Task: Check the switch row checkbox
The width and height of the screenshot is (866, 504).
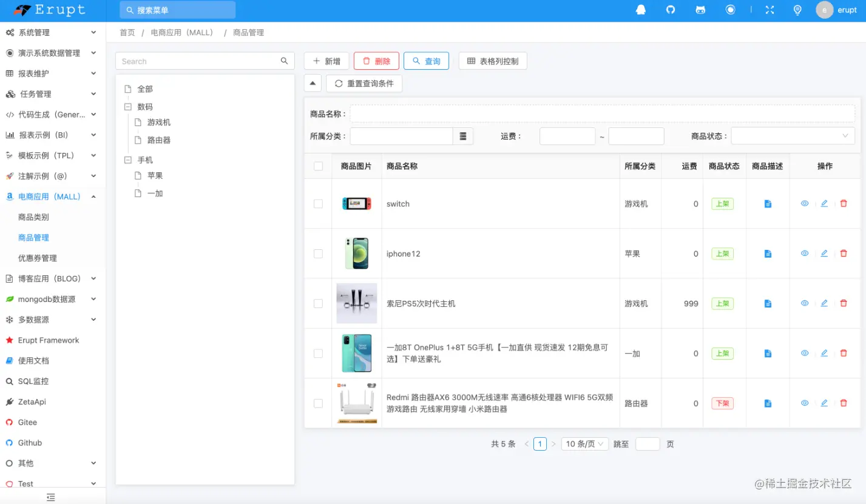Action: (x=318, y=204)
